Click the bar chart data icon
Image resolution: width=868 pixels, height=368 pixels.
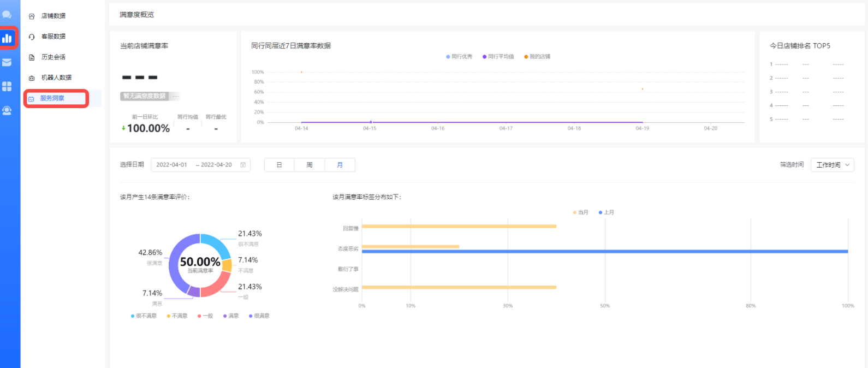click(x=7, y=38)
